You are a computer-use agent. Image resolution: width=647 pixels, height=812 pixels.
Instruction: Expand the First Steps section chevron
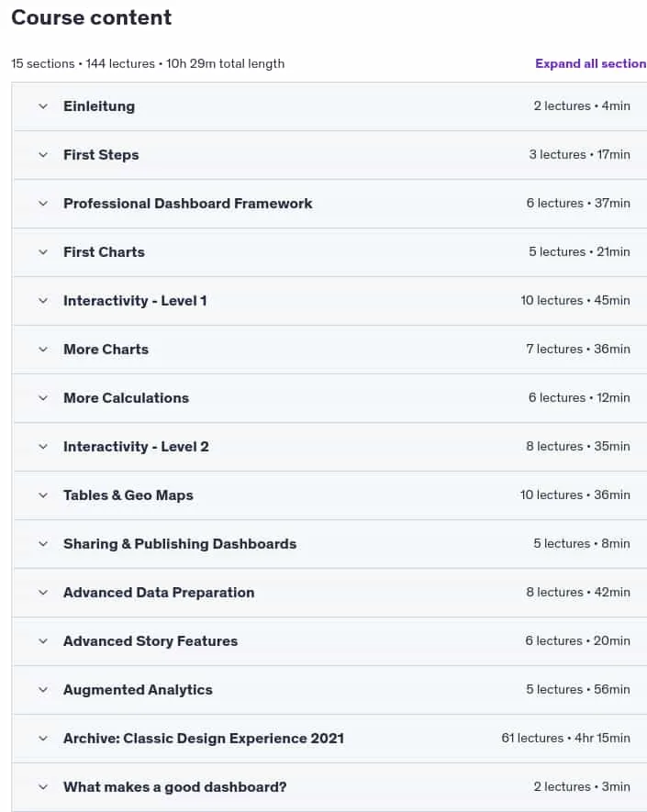(x=43, y=155)
